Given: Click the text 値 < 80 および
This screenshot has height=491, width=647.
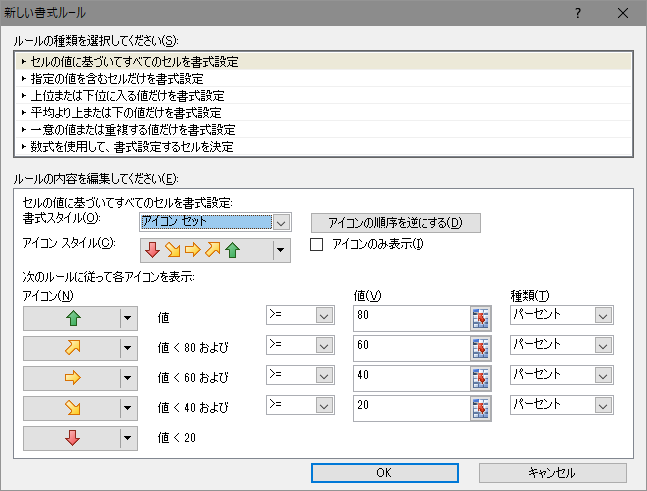Looking at the screenshot, I should 193,348.
